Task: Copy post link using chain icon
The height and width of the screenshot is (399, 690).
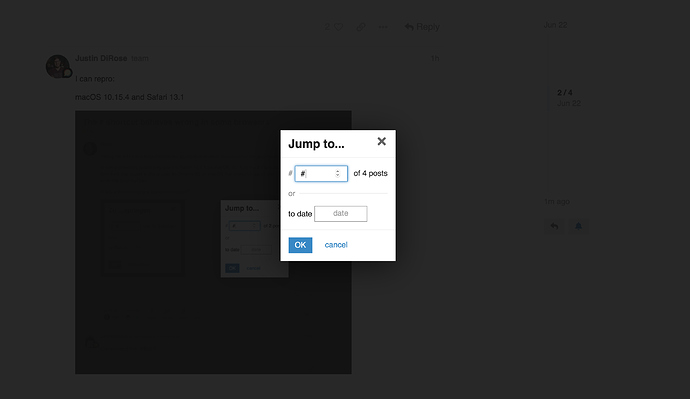Action: 361,27
